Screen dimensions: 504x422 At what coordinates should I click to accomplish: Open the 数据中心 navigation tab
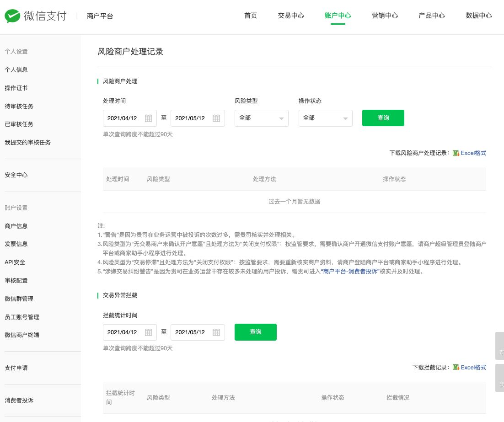(x=478, y=16)
